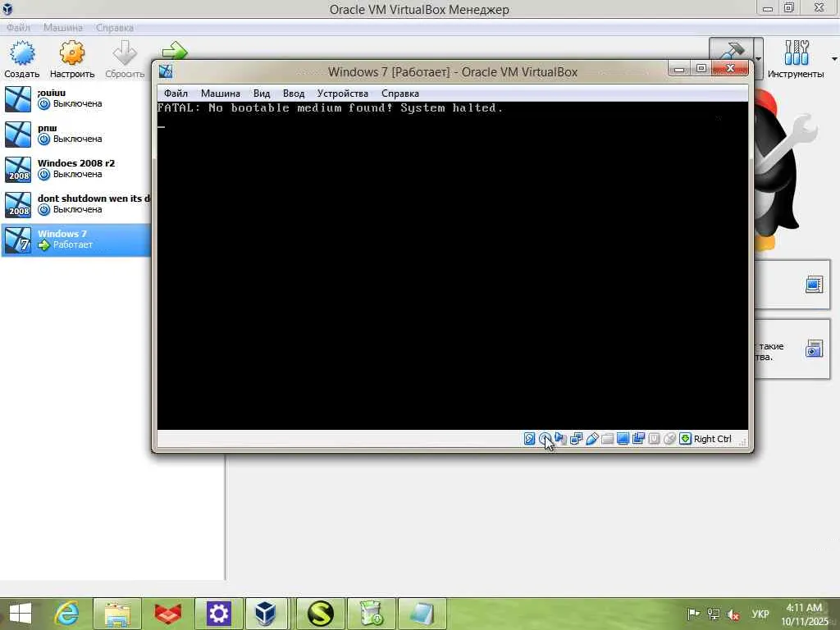This screenshot has width=840, height=630.
Task: Open the Устройства menu in the VM window
Action: point(342,94)
